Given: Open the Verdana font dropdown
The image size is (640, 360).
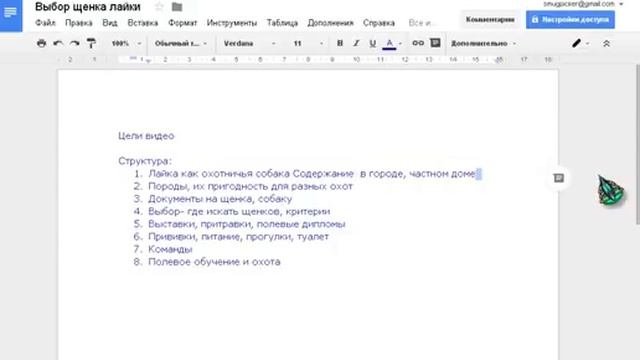Looking at the screenshot, I should coord(249,43).
